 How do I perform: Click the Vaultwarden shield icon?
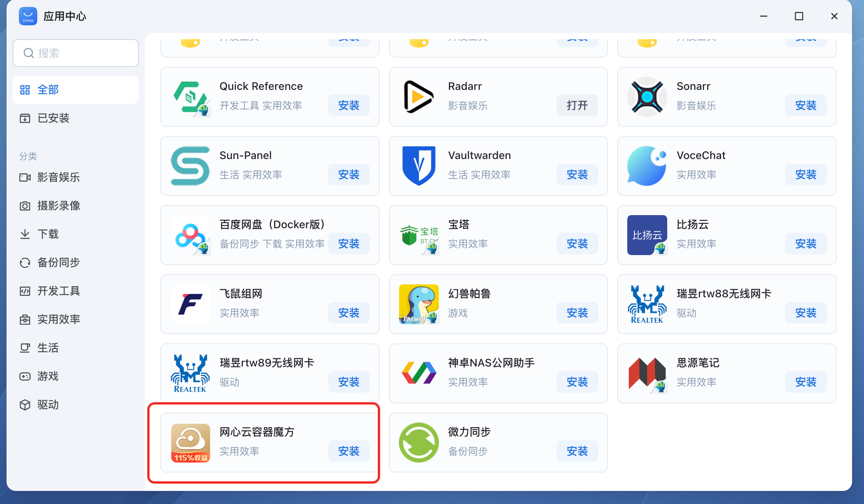[x=419, y=166]
